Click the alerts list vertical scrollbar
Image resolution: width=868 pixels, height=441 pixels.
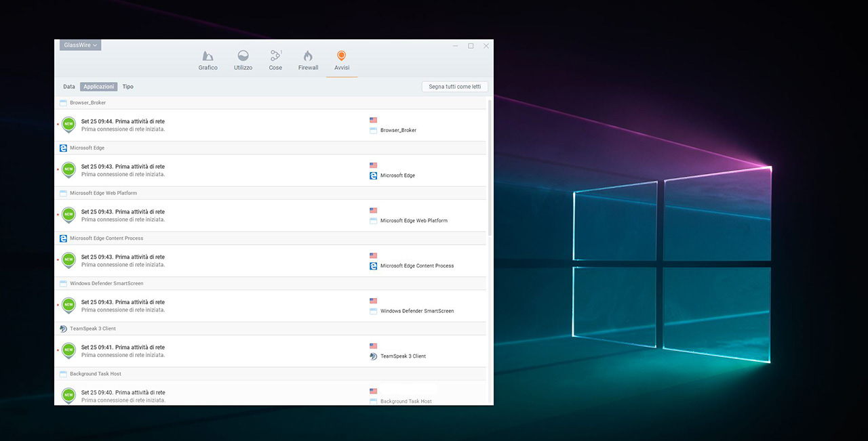click(490, 167)
